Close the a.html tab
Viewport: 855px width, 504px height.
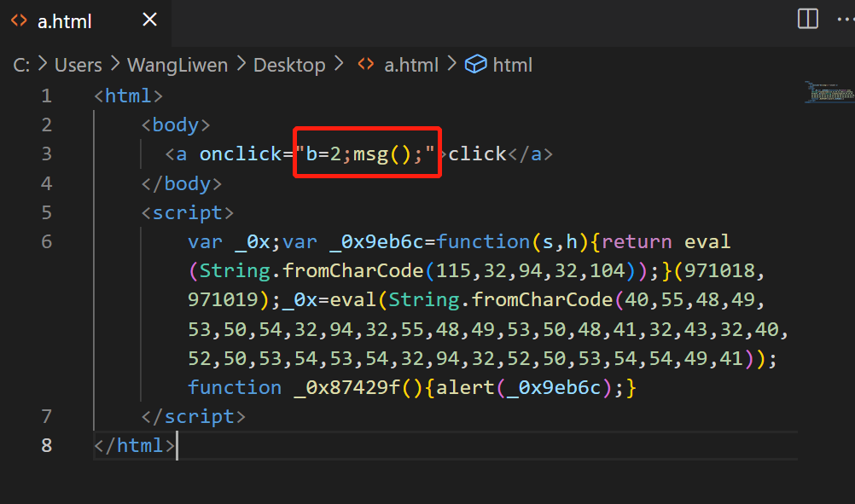point(149,20)
